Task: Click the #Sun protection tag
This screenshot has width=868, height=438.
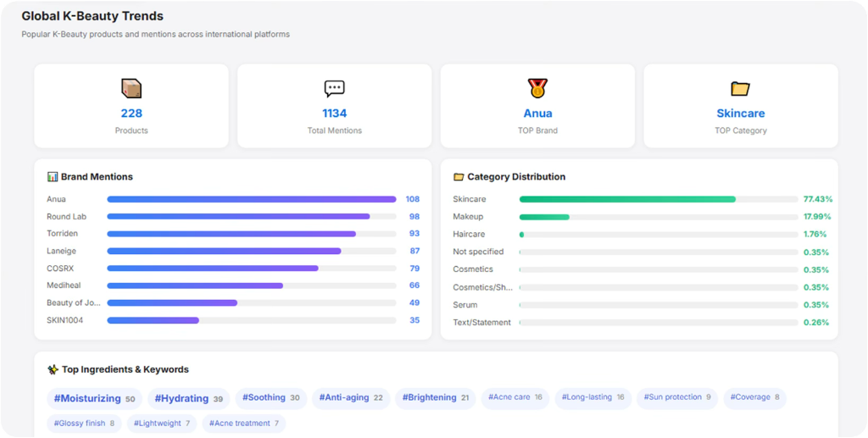Action: coord(679,397)
